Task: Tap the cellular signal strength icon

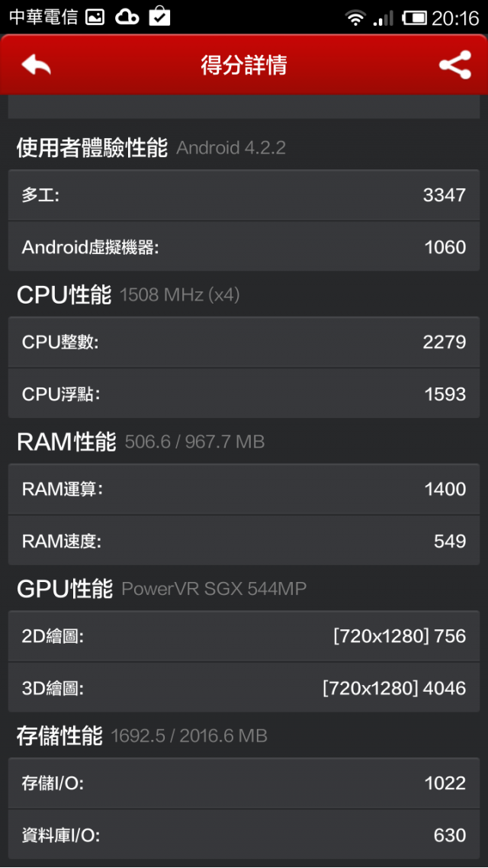Action: click(383, 18)
